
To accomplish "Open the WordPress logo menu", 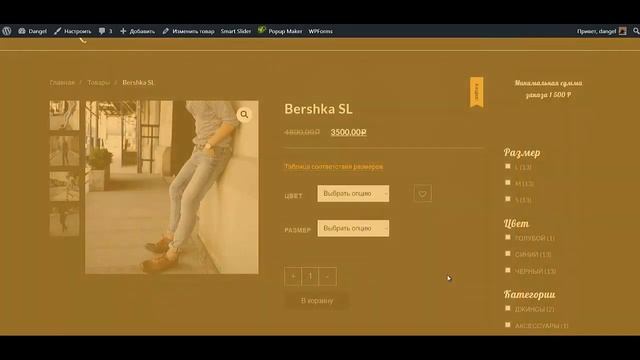I will [x=7, y=31].
